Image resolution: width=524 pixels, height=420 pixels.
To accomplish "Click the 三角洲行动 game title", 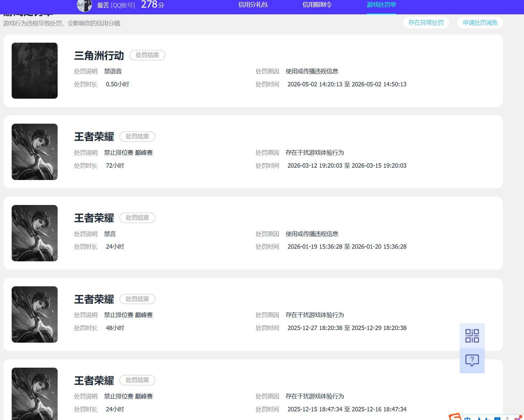I will 99,55.
